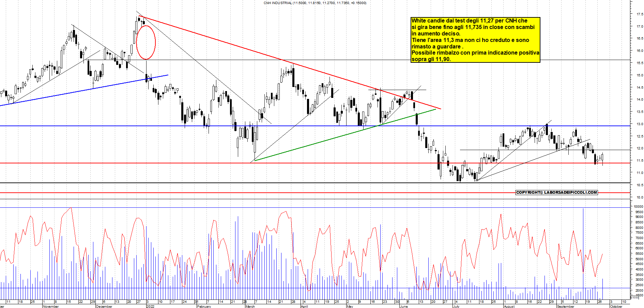Select the February month label on time axis
The height and width of the screenshot is (308, 644).
tap(204, 306)
